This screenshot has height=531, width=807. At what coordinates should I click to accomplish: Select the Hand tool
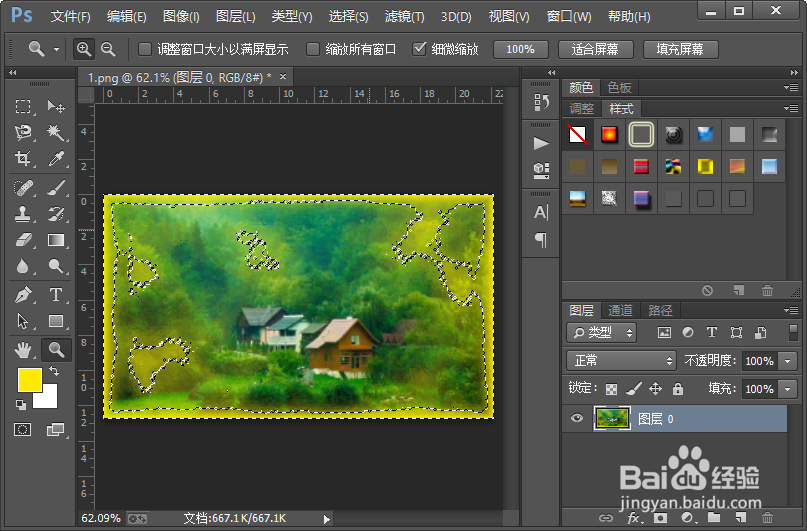tap(23, 350)
